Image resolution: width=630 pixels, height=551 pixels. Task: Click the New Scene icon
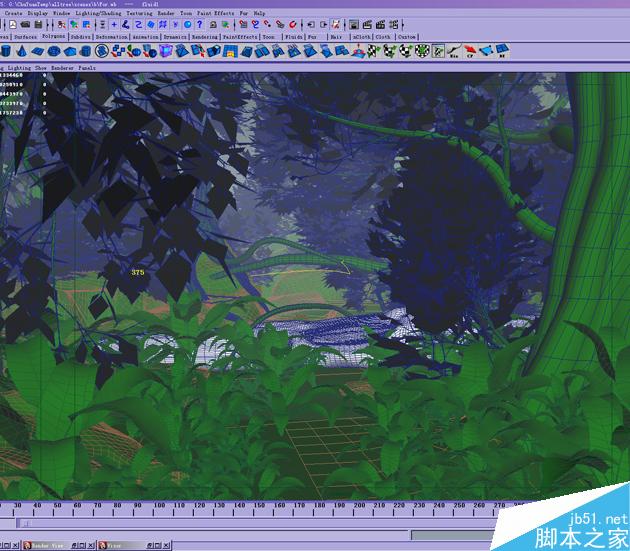[13, 25]
